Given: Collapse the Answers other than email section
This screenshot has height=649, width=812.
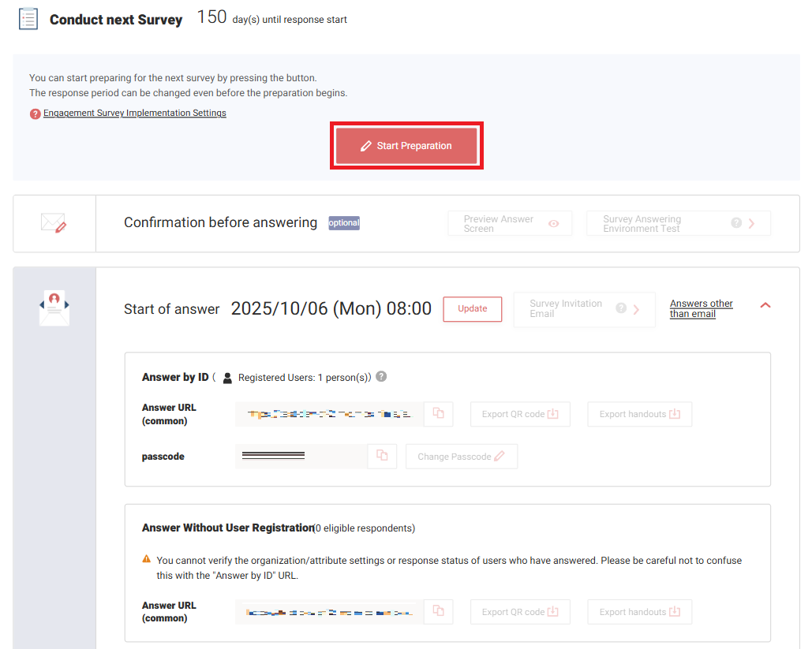Looking at the screenshot, I should [x=765, y=306].
